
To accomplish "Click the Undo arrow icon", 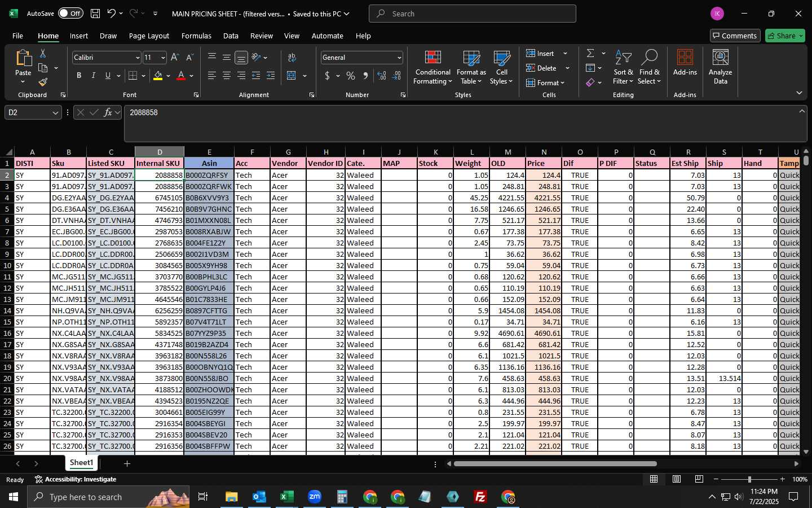I will coord(112,14).
